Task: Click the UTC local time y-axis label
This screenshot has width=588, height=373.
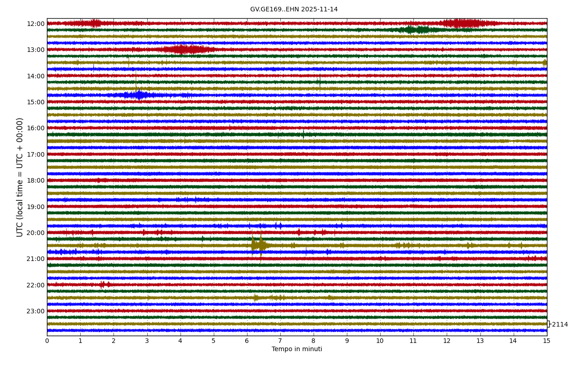Action: coord(20,177)
